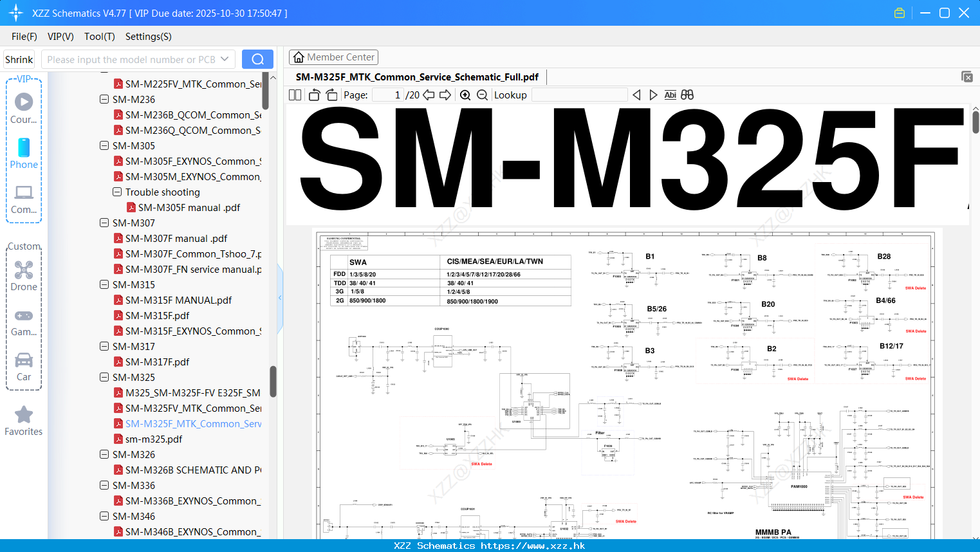Rotate the schematic counterclockwise

pos(313,95)
